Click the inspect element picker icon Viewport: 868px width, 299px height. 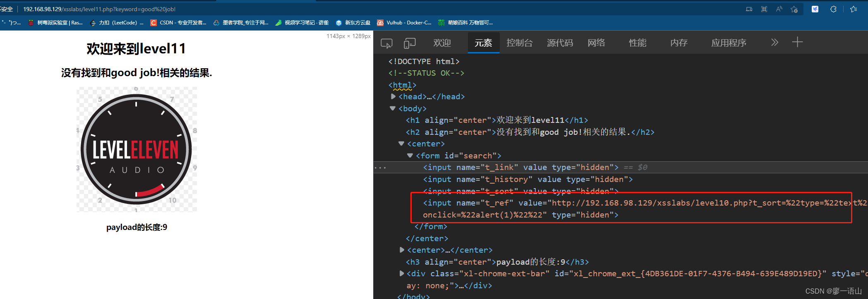click(386, 43)
